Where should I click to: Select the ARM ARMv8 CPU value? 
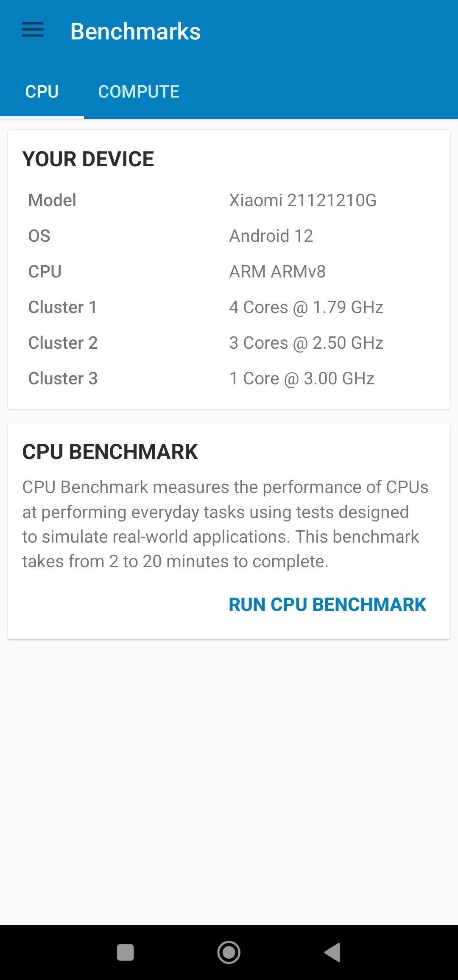pos(278,272)
